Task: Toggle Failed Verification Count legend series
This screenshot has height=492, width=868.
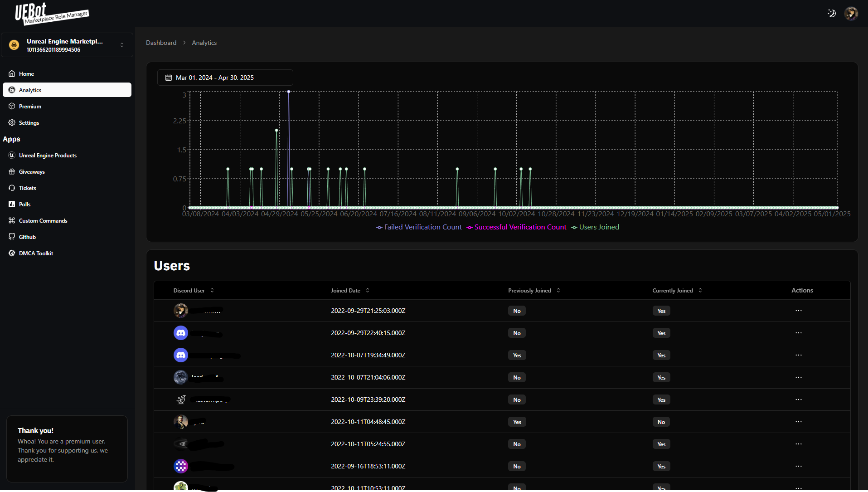Action: coord(419,227)
